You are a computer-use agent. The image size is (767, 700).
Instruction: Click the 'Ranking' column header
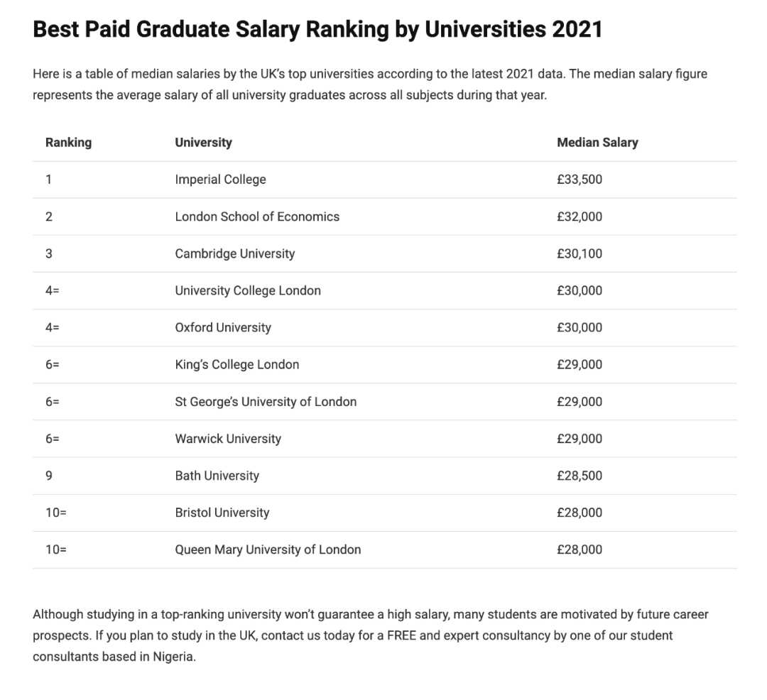(x=68, y=142)
